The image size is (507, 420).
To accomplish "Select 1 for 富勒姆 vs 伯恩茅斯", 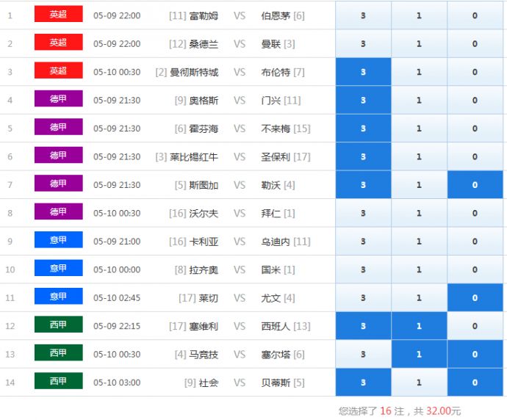I will tap(419, 15).
